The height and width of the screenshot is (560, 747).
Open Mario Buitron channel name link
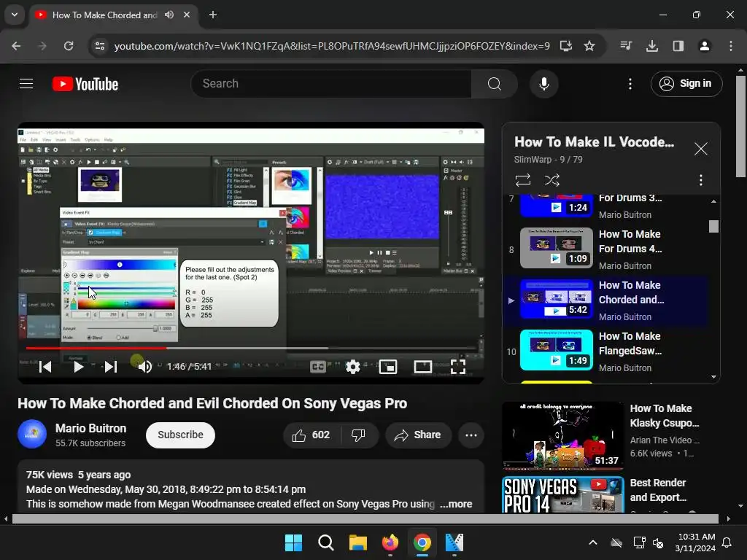click(90, 428)
